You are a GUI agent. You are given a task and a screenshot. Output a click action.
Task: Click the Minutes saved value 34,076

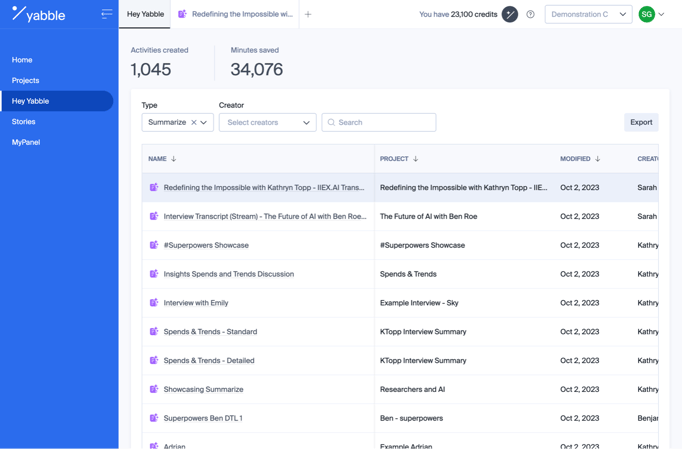(257, 69)
